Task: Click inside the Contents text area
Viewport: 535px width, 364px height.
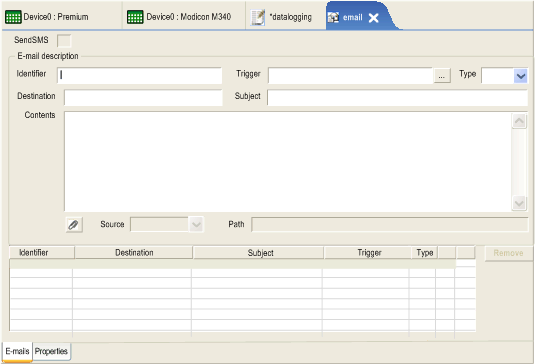Action: (x=288, y=161)
